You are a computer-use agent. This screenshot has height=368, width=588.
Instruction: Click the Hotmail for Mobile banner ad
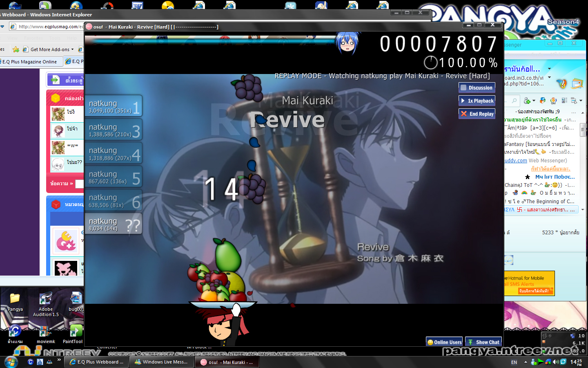click(x=529, y=283)
